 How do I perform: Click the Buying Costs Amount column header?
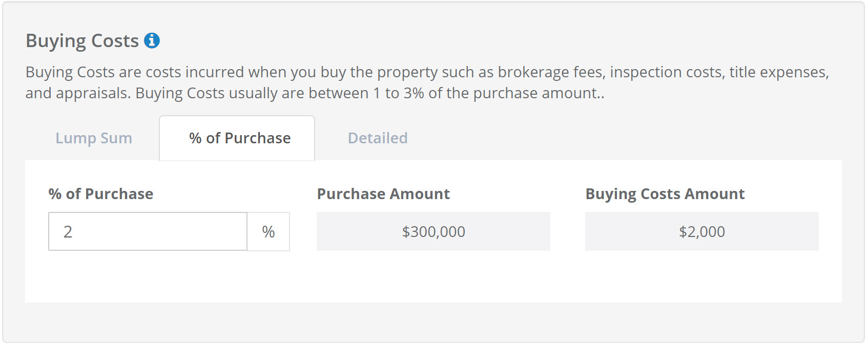click(x=666, y=194)
